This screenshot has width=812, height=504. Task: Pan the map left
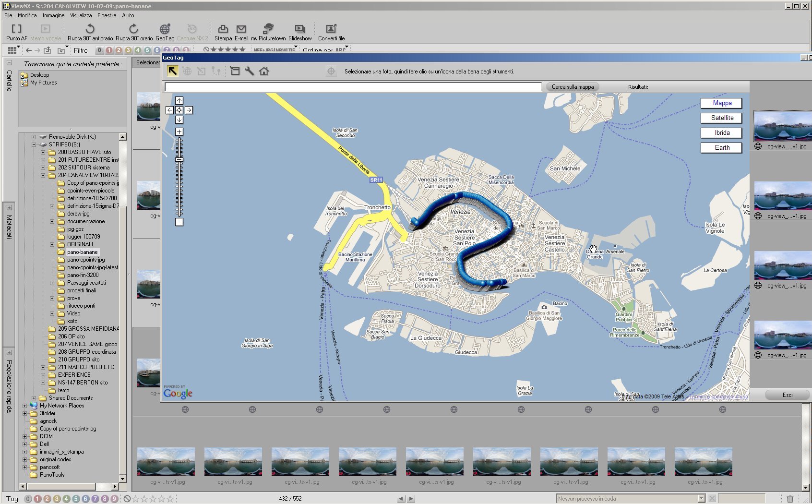(x=169, y=110)
